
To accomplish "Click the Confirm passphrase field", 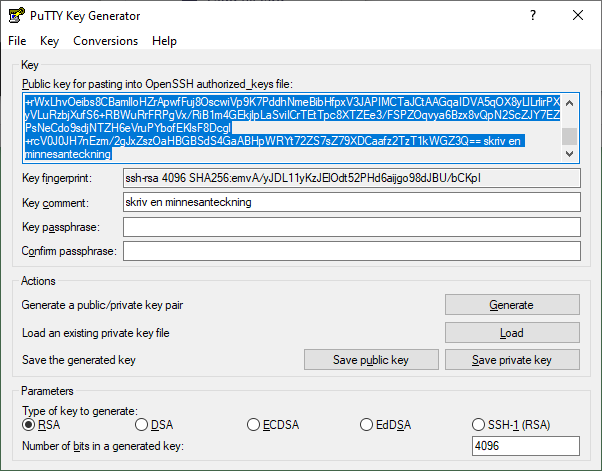I will click(352, 251).
